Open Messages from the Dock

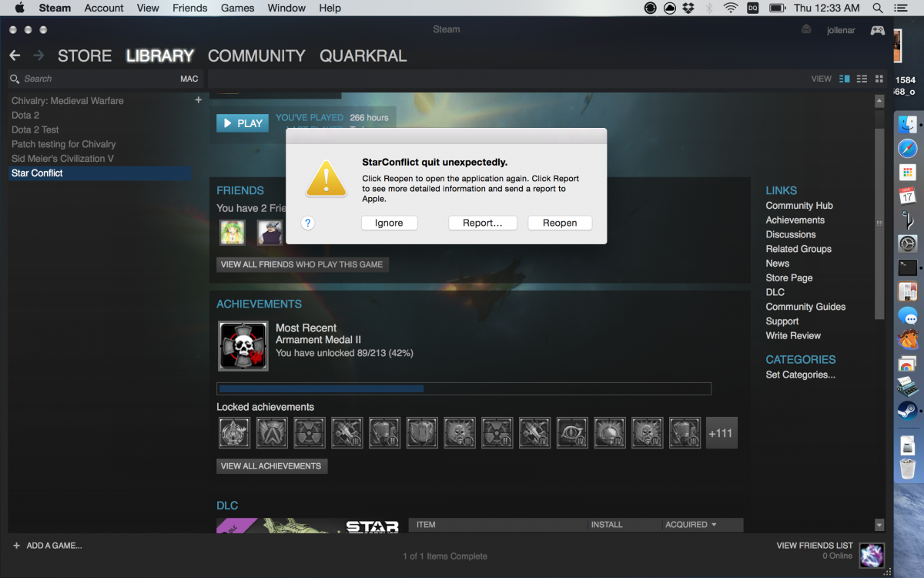point(909,315)
